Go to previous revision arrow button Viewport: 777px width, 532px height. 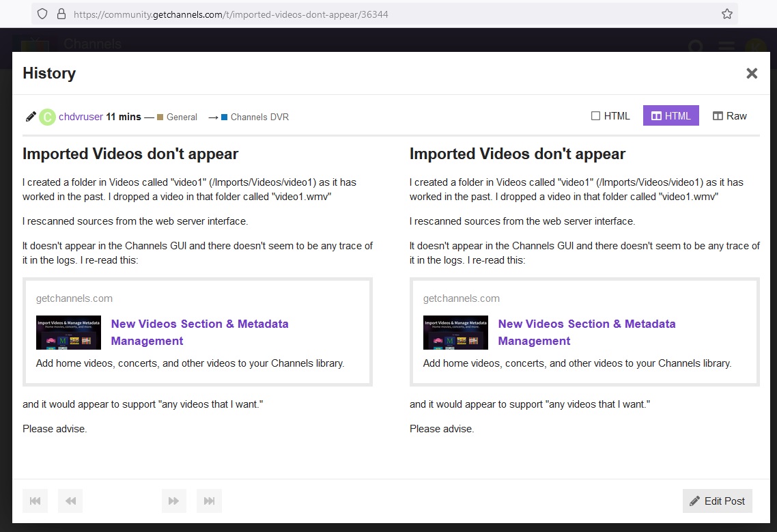[x=70, y=501]
